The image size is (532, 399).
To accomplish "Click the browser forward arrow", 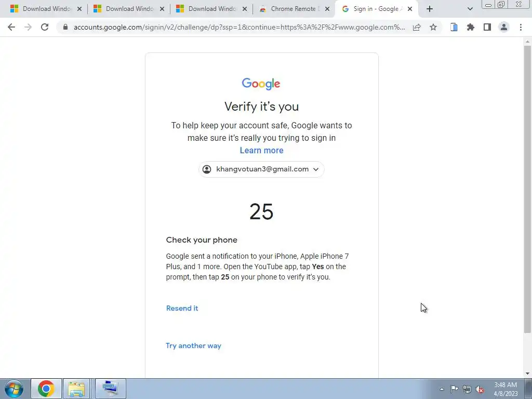I will (28, 27).
